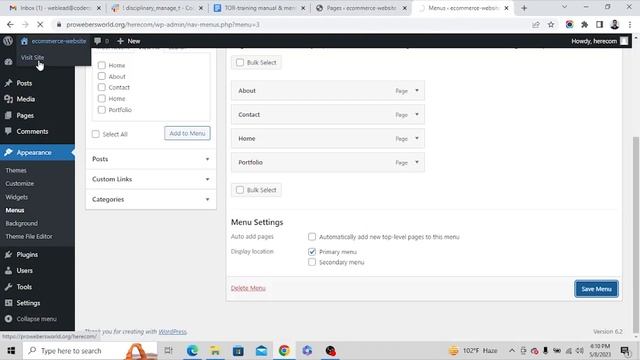Click the Users icon in sidebar
Image resolution: width=640 pixels, height=360 pixels.
[8, 270]
